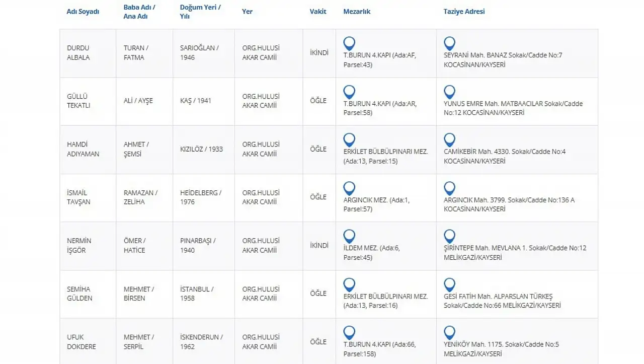Open cemetery pin for Hamdi Adıyaman row

click(x=349, y=140)
